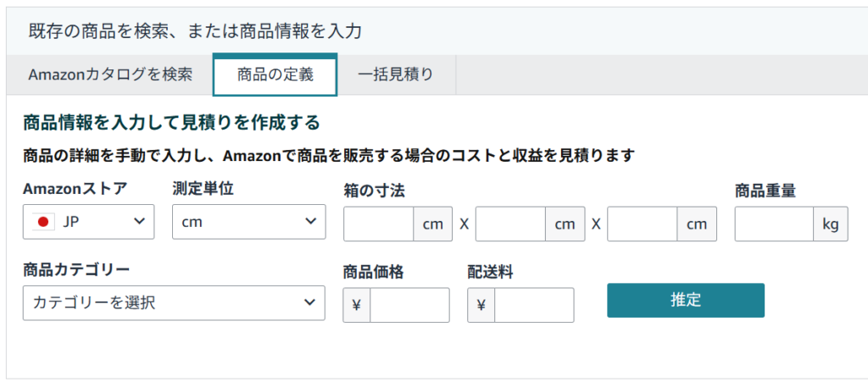The height and width of the screenshot is (382, 868).
Task: Click the 商品価格 label
Action: 374,272
